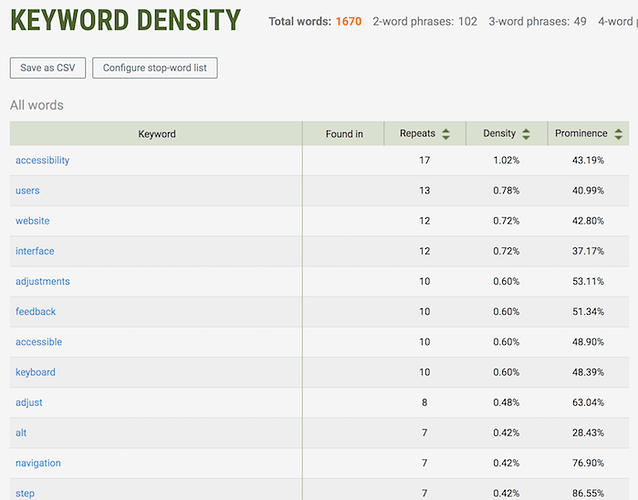Click the 'website' keyword link
This screenshot has width=638, height=500.
tap(32, 221)
